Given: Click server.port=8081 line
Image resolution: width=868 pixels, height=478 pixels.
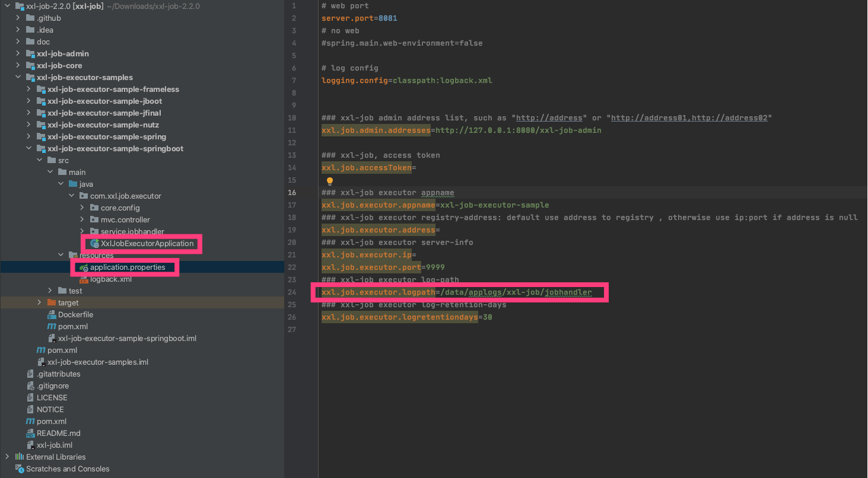Looking at the screenshot, I should pos(360,18).
